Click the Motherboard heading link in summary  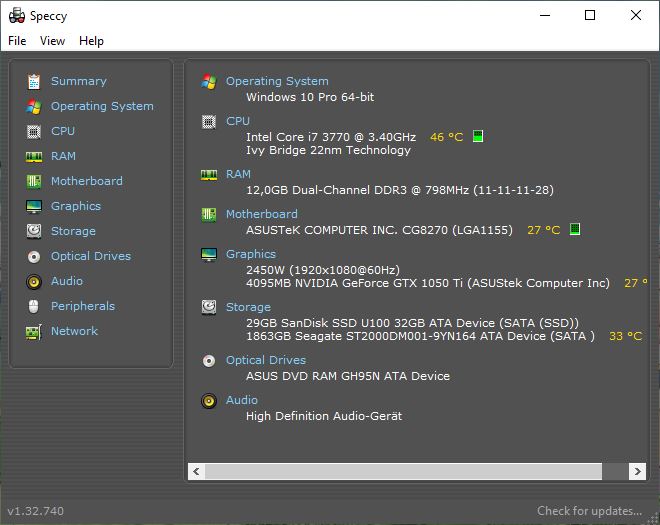262,214
